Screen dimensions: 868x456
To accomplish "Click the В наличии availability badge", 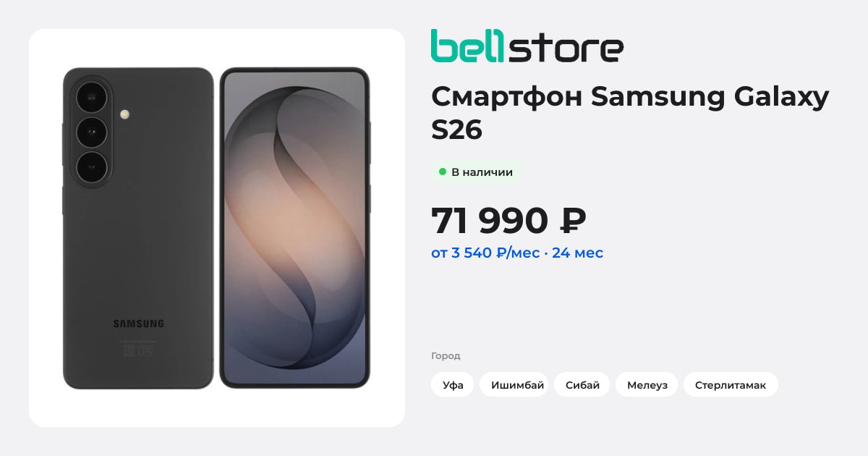I will pyautogui.click(x=475, y=172).
